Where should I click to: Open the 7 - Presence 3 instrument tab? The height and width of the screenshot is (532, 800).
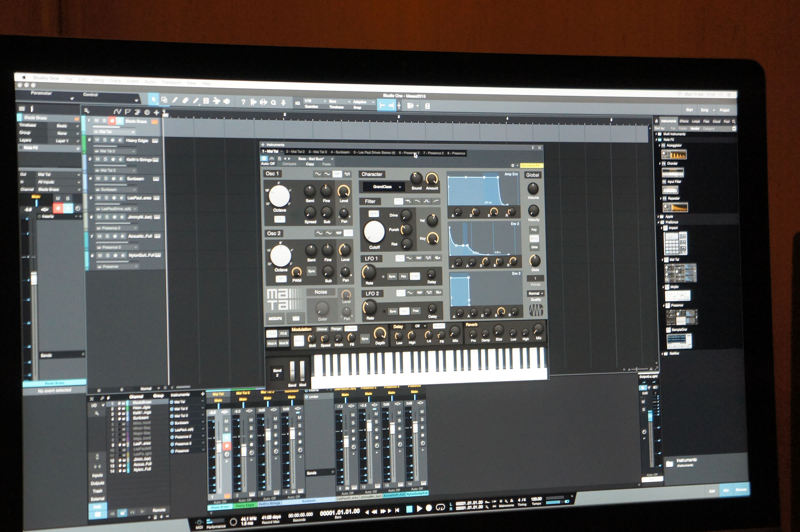[433, 153]
